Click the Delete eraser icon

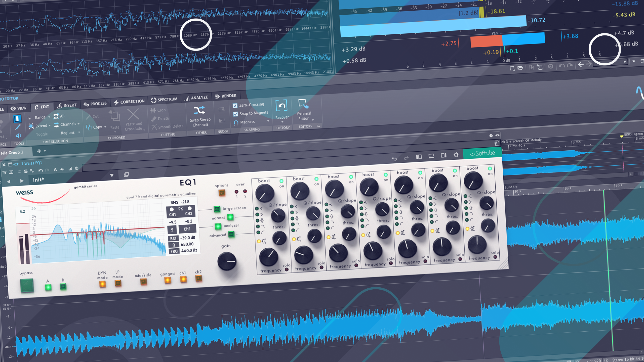154,119
